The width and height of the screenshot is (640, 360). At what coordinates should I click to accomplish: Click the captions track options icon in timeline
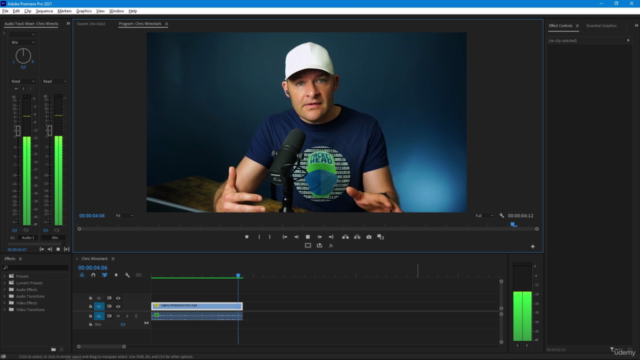tap(139, 275)
